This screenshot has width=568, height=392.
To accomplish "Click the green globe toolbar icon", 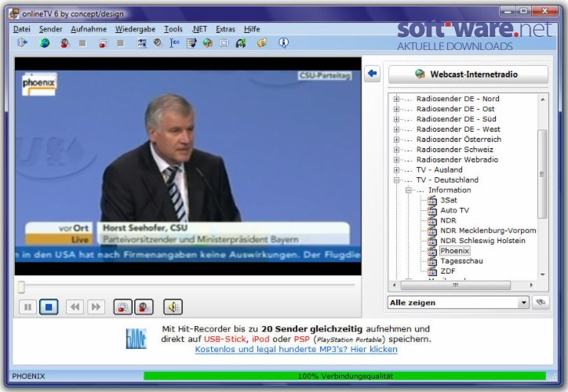I will tap(45, 43).
